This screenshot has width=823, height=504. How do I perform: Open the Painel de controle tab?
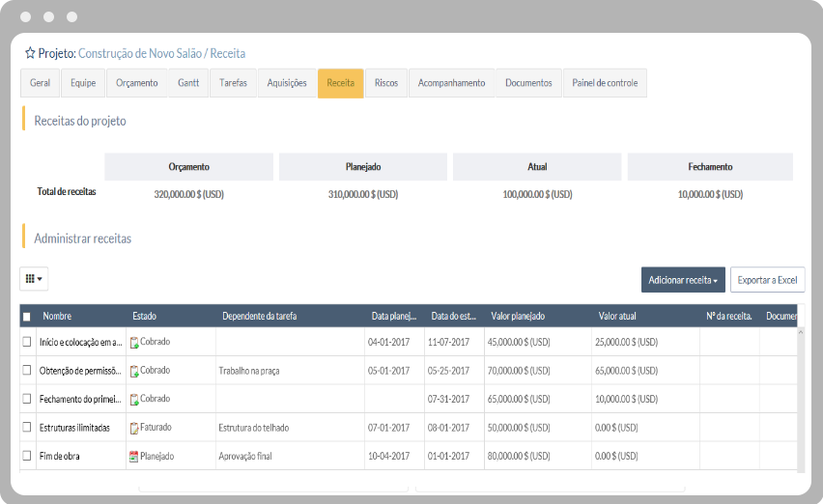(605, 83)
